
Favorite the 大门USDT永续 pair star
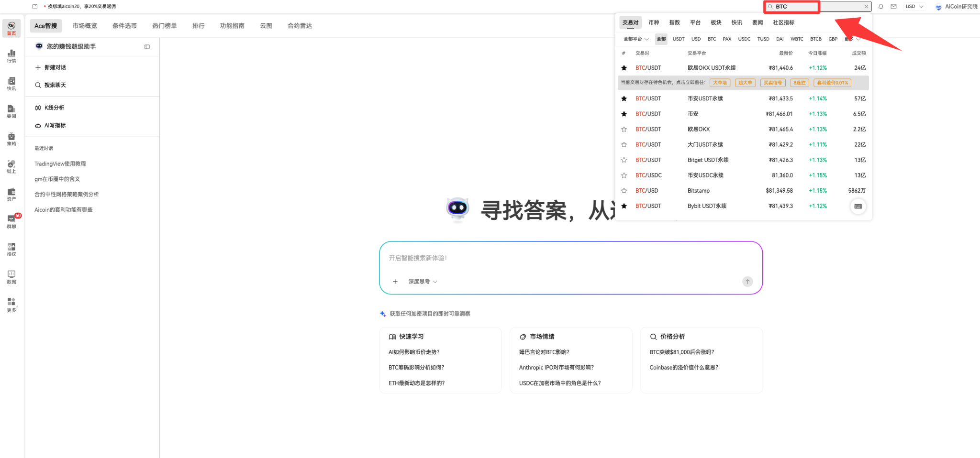624,144
